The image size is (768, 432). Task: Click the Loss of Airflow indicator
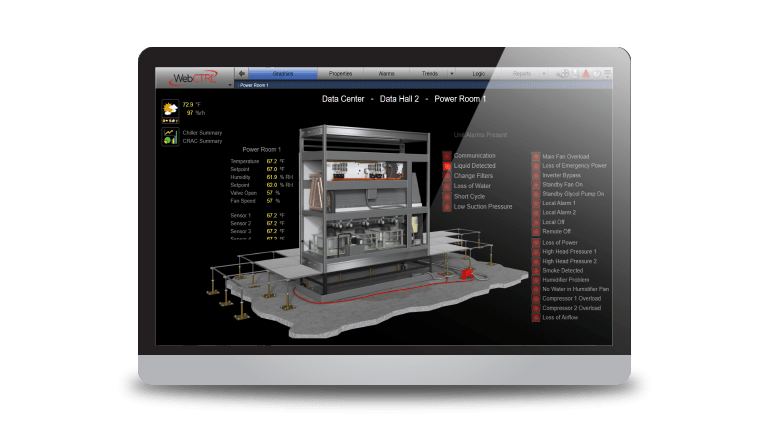[x=536, y=317]
